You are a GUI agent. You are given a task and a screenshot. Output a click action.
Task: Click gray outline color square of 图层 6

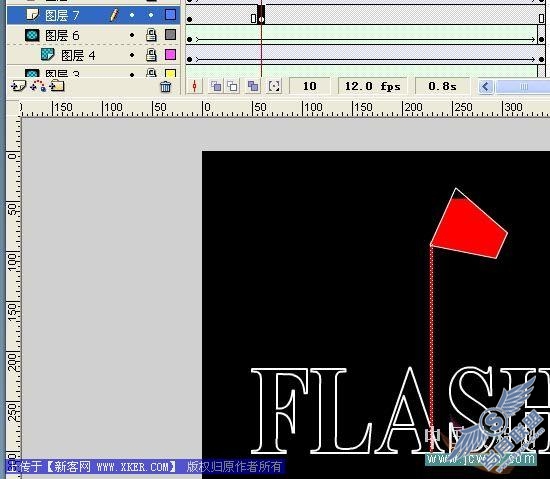click(170, 34)
